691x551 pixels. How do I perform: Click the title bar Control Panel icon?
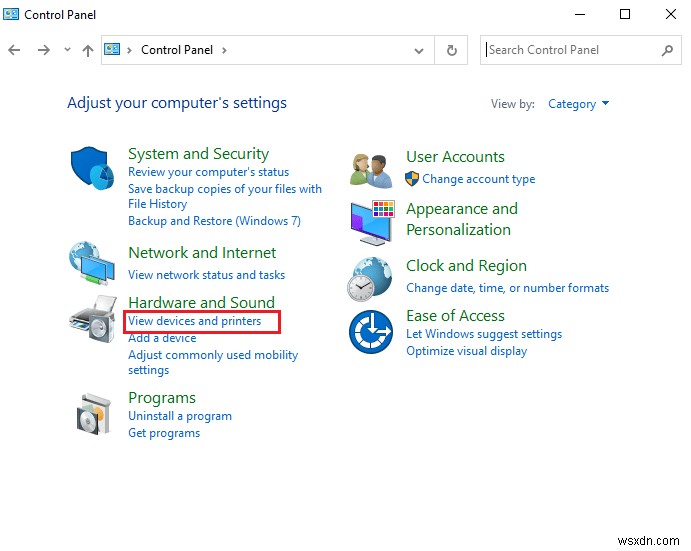point(11,14)
